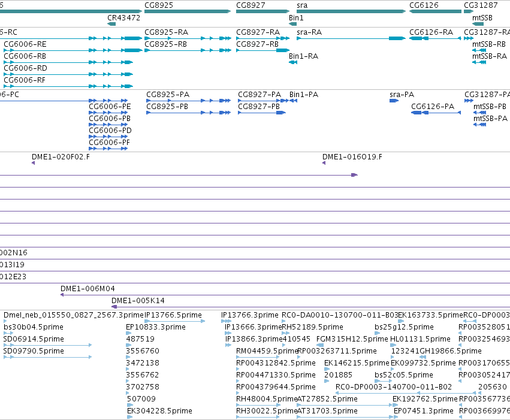Image resolution: width=510 pixels, height=420 pixels.
Task: Open EST EK146215.5prime
Action: point(357,363)
